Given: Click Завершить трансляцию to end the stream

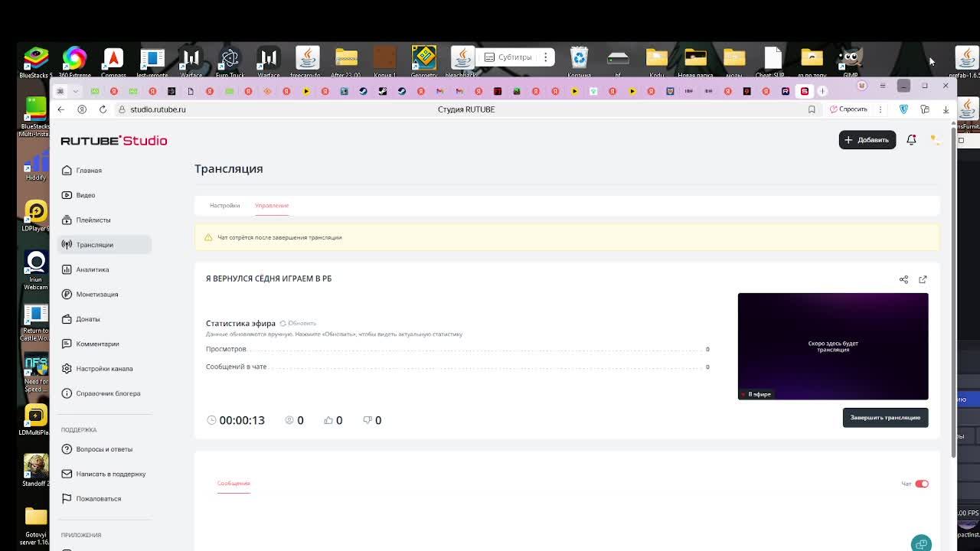Looking at the screenshot, I should (x=885, y=417).
